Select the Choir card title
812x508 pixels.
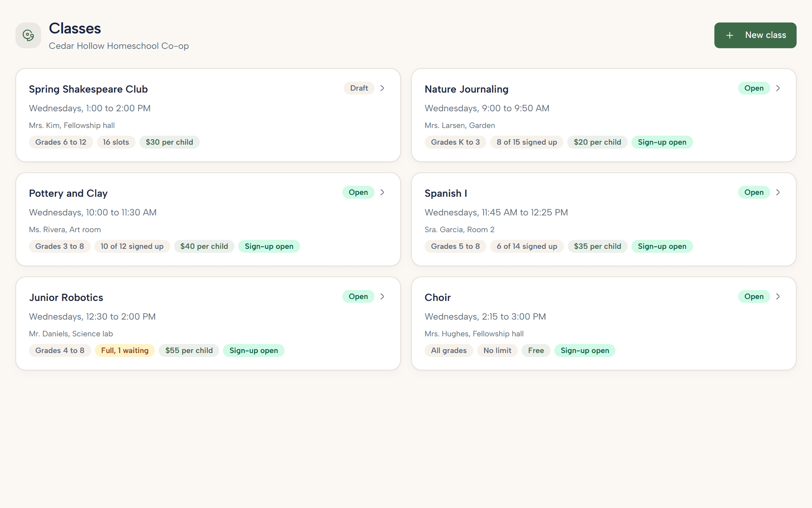438,298
